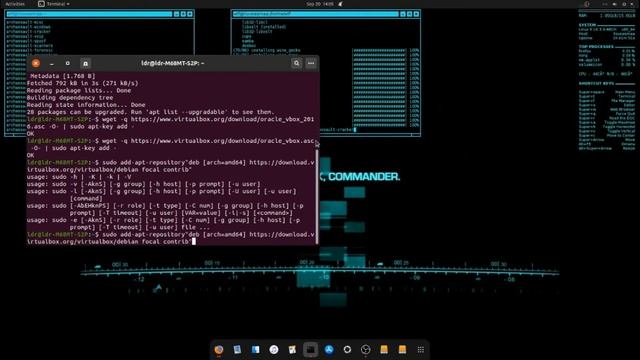Click the terminal's vertical scrollbar
The height and width of the screenshot is (360, 640).
point(317,196)
